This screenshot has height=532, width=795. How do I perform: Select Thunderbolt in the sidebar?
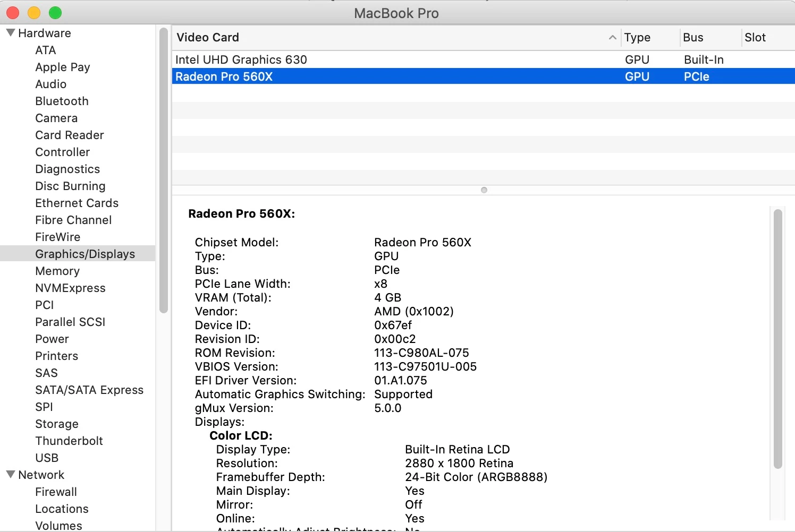(x=69, y=441)
